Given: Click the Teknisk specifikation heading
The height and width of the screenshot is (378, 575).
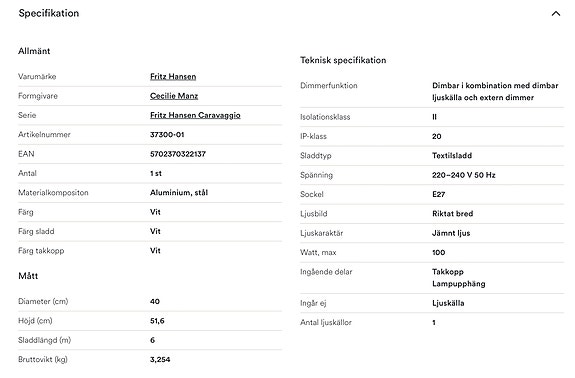Looking at the screenshot, I should tap(343, 60).
